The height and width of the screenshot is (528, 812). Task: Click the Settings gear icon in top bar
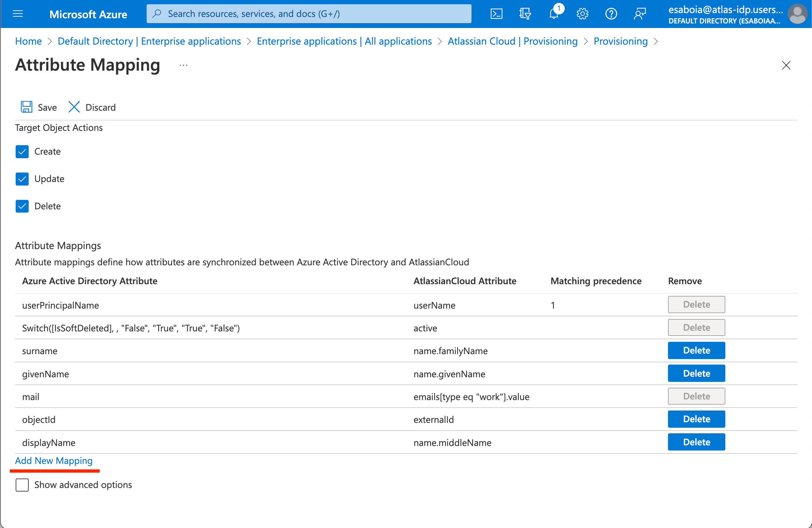pos(583,13)
